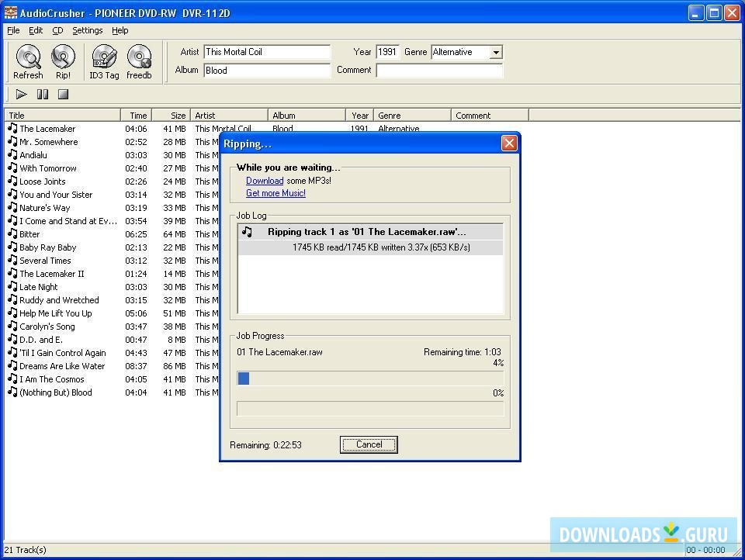
Task: Select the track I Am The Cosmos
Action: point(52,379)
